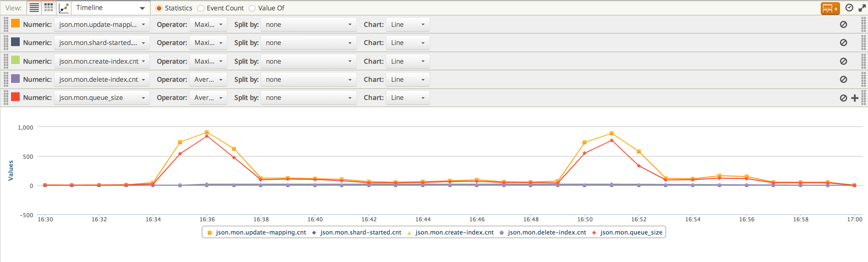Toggle json.mon.update-mapping.cnt legend entry
The width and height of the screenshot is (868, 262).
(x=260, y=232)
